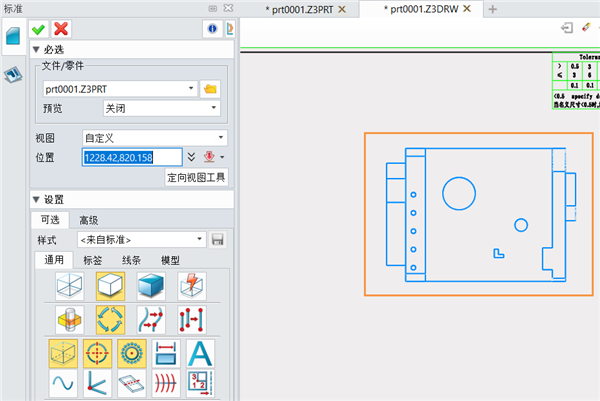The width and height of the screenshot is (600, 401).
Task: Cancel using the red X button
Action: (62, 29)
